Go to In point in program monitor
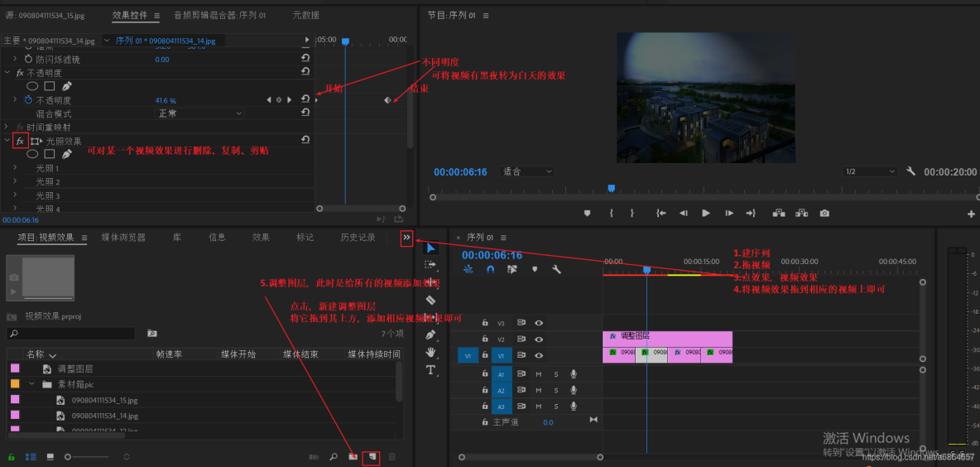The width and height of the screenshot is (980, 467). (661, 213)
